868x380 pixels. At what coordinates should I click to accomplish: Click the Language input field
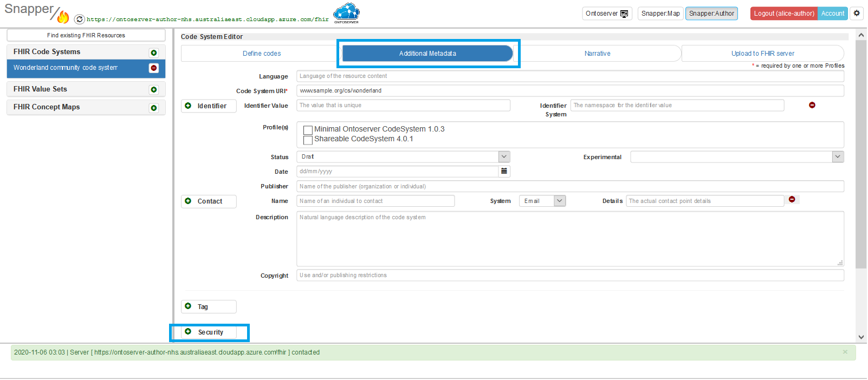(570, 76)
